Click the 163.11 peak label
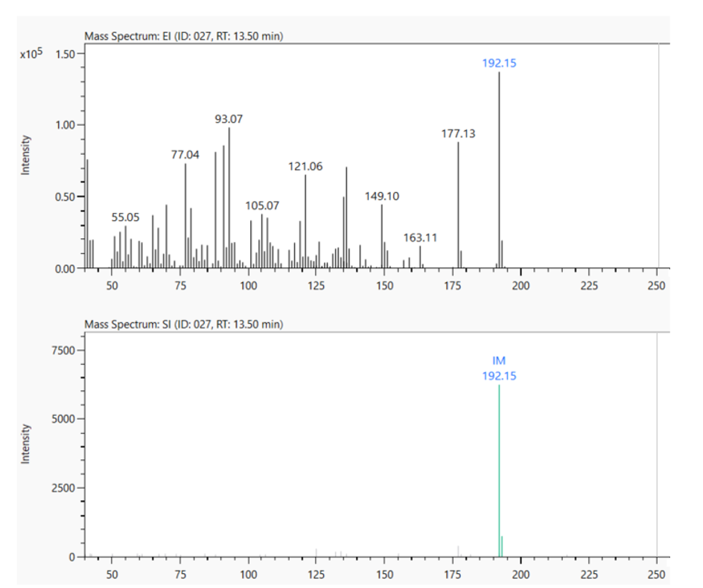The height and width of the screenshot is (588, 703). pos(420,237)
